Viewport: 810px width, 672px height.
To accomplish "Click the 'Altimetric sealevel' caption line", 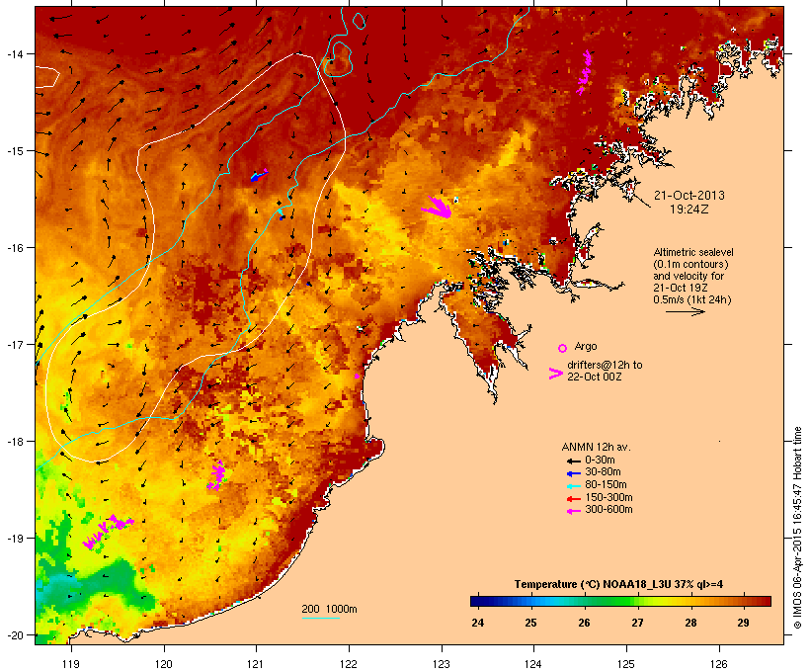I will [x=693, y=252].
